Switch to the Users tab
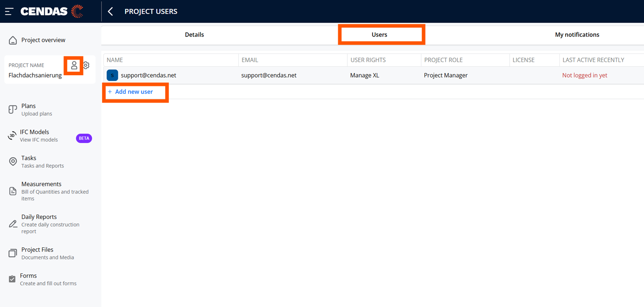This screenshot has height=307, width=644. (380, 35)
